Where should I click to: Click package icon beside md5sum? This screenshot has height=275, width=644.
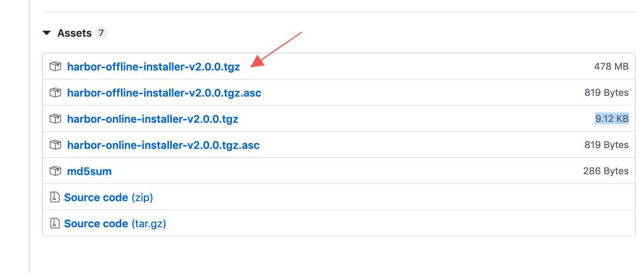pyautogui.click(x=55, y=171)
